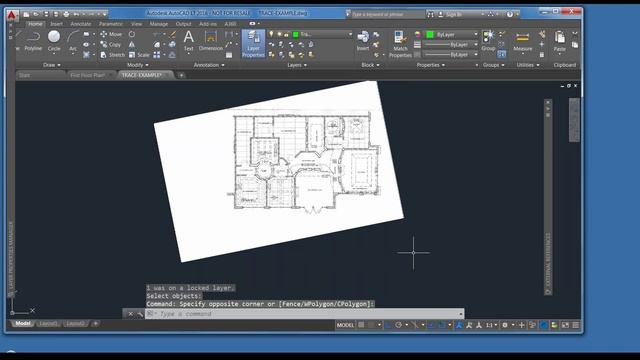Image resolution: width=640 pixels, height=360 pixels.
Task: Click the Clean Screen icon in status bar
Action: [565, 325]
